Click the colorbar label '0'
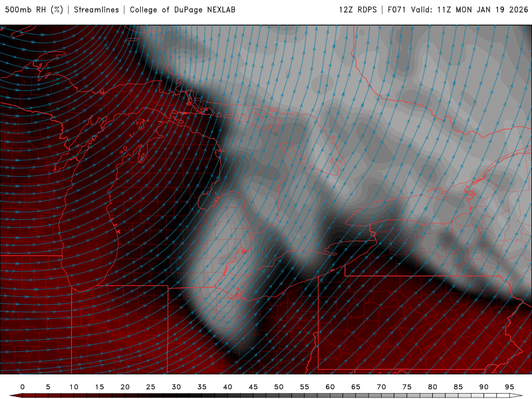This screenshot has width=532, height=399. tap(23, 387)
